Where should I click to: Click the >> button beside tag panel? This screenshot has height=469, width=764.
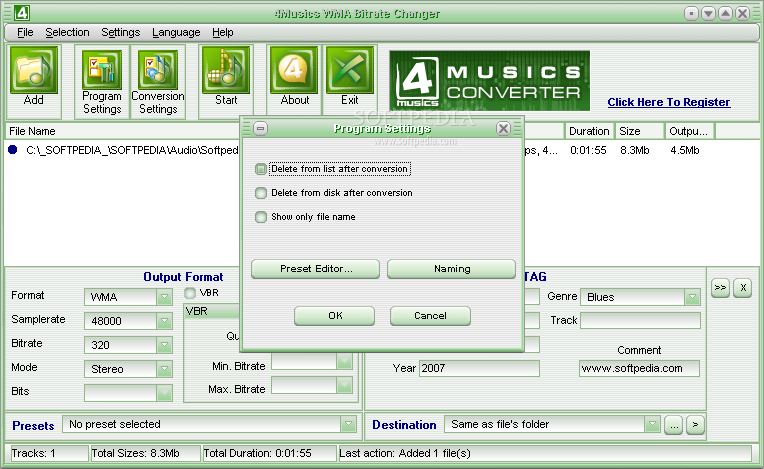pyautogui.click(x=720, y=287)
